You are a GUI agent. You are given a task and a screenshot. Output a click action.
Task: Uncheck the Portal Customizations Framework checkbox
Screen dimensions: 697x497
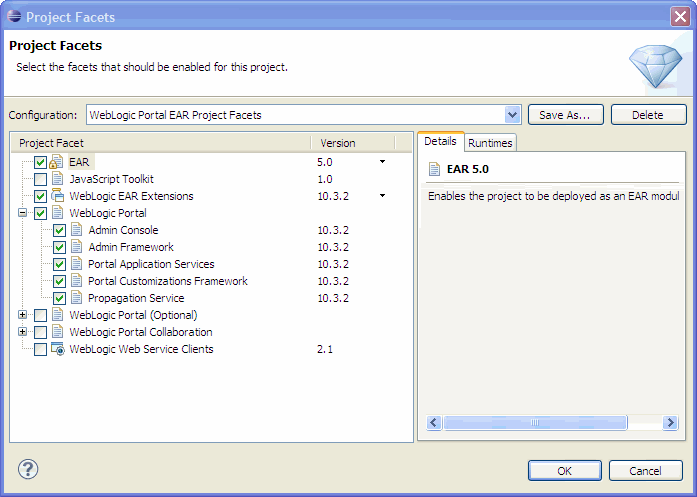(60, 281)
